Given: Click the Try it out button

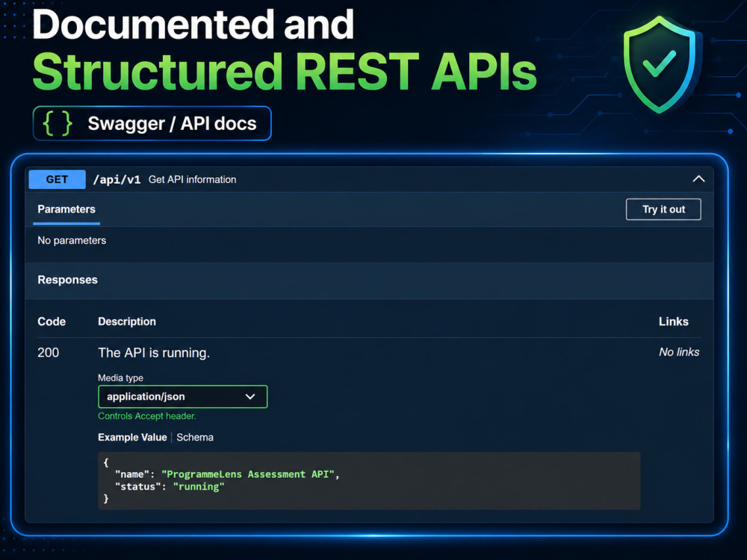Looking at the screenshot, I should (663, 210).
